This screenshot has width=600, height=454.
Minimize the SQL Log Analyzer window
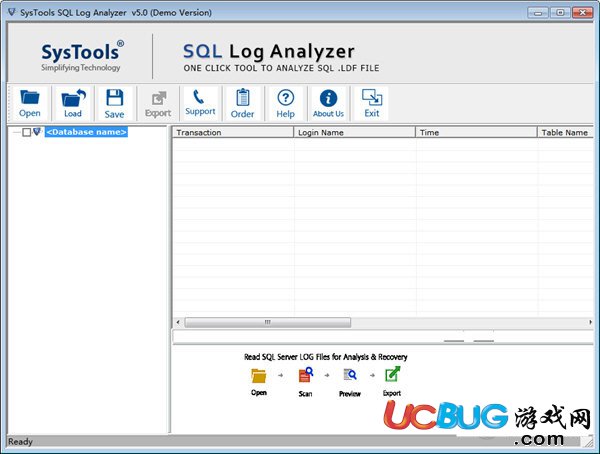coord(538,13)
